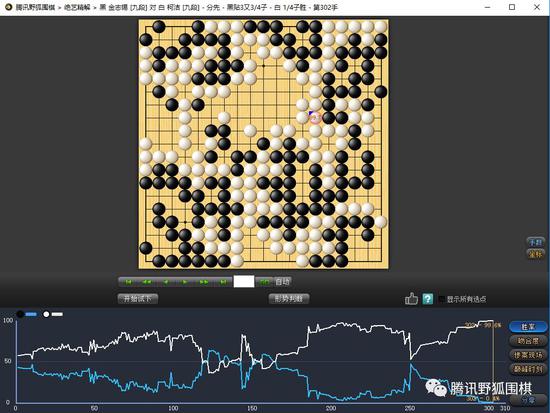
Task: Click the vertical move marker on chart
Action: coord(493,361)
